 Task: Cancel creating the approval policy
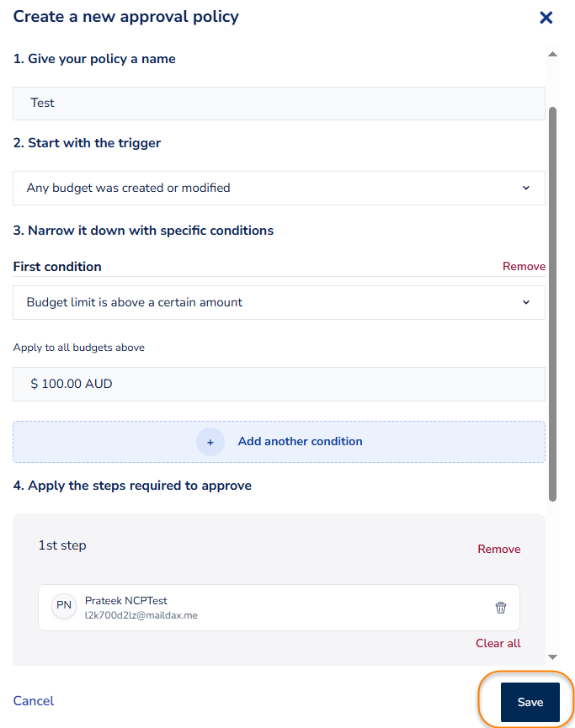34,701
